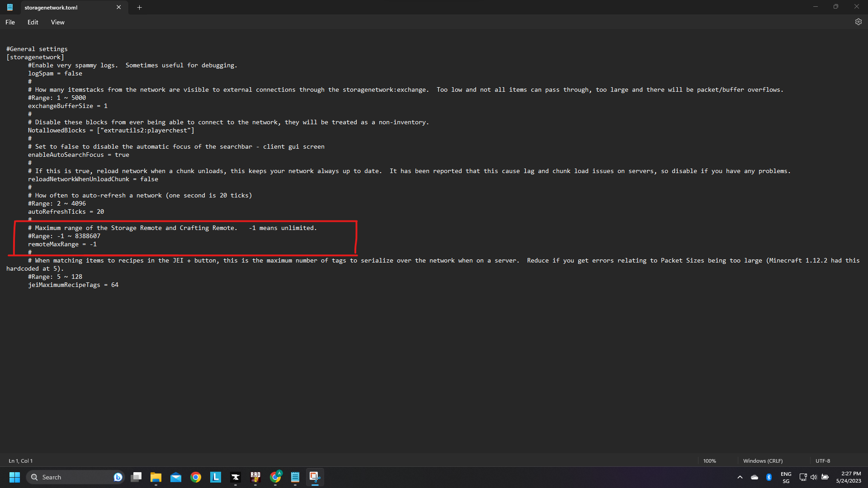Open the Snipping Tool taskbar icon
The image size is (868, 488).
coord(315,477)
